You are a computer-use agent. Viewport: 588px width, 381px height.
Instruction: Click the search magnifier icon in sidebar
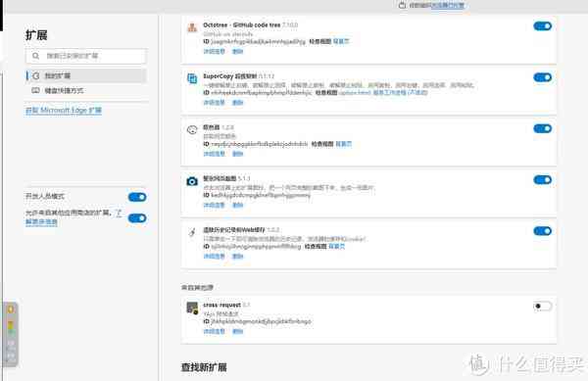35,56
